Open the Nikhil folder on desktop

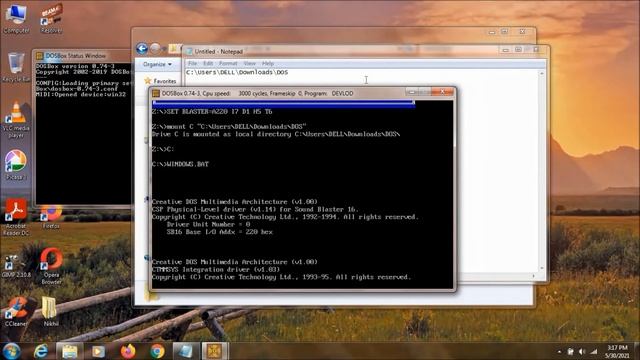click(x=51, y=311)
